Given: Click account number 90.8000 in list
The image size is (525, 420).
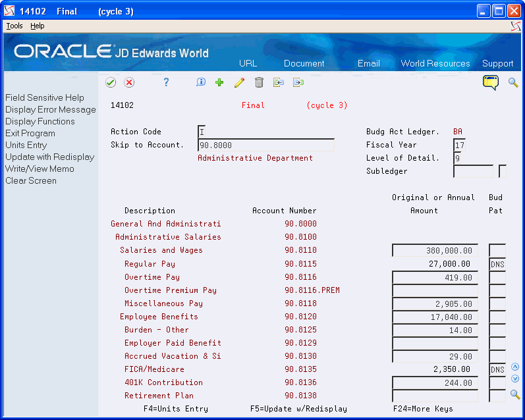Looking at the screenshot, I should [300, 224].
